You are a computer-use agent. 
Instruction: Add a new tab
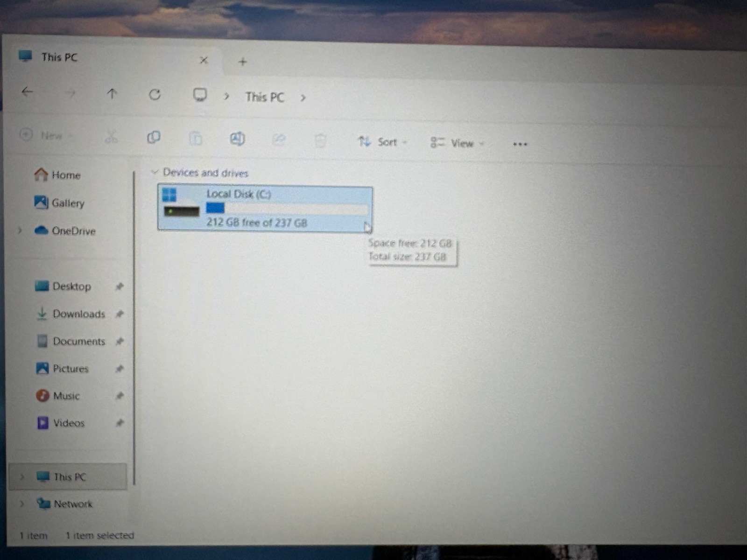(x=242, y=62)
